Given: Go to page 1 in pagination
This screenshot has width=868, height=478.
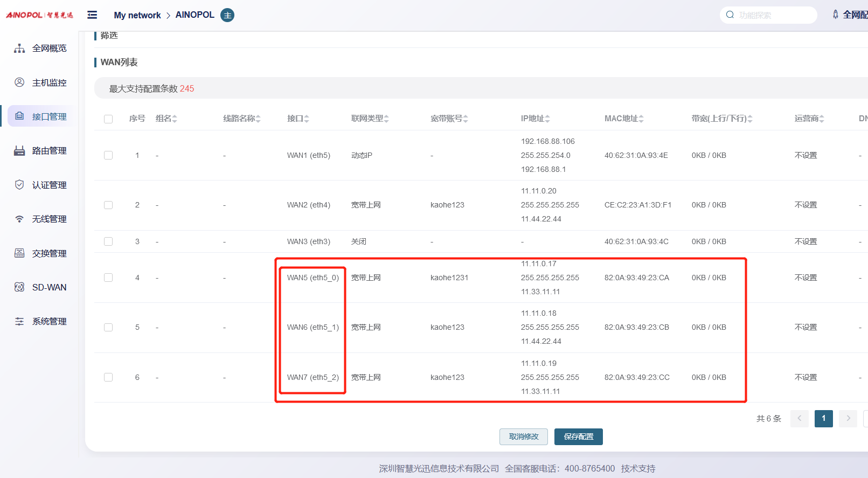Looking at the screenshot, I should pyautogui.click(x=823, y=418).
